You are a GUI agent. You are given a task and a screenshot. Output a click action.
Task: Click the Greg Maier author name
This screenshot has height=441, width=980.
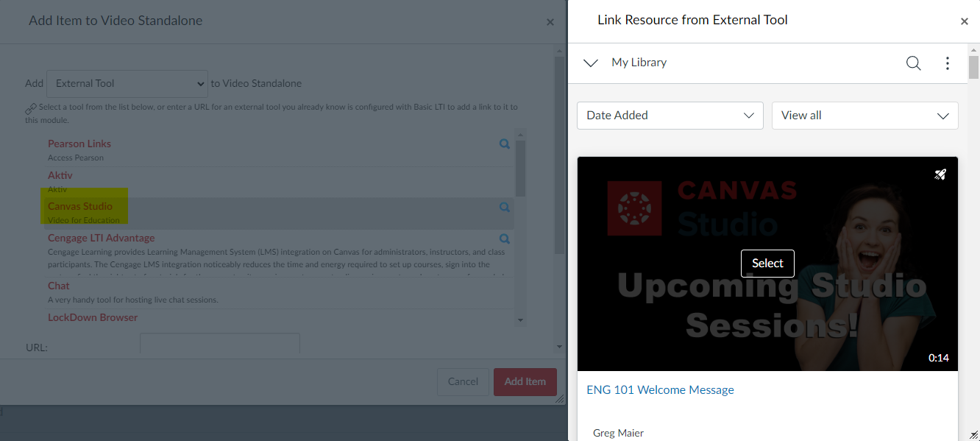tap(618, 433)
